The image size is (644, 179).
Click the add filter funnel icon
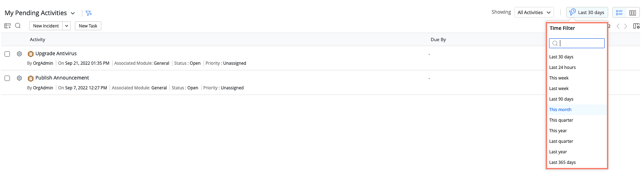click(89, 13)
